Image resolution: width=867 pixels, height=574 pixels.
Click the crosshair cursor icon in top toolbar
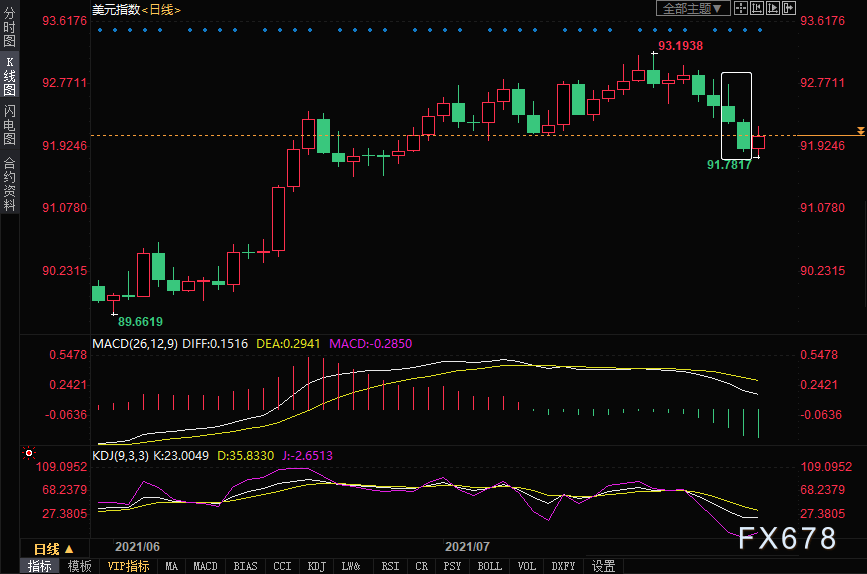tap(741, 8)
